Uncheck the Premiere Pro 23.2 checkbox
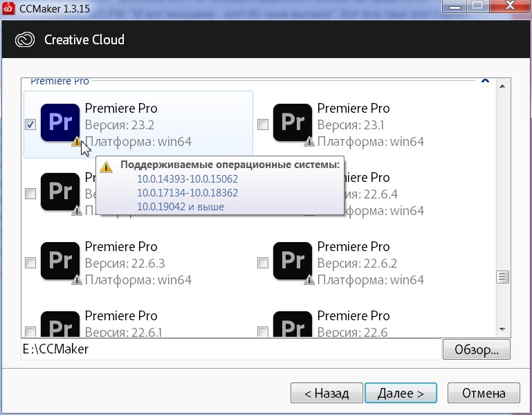Image resolution: width=532 pixels, height=415 pixels. point(30,124)
